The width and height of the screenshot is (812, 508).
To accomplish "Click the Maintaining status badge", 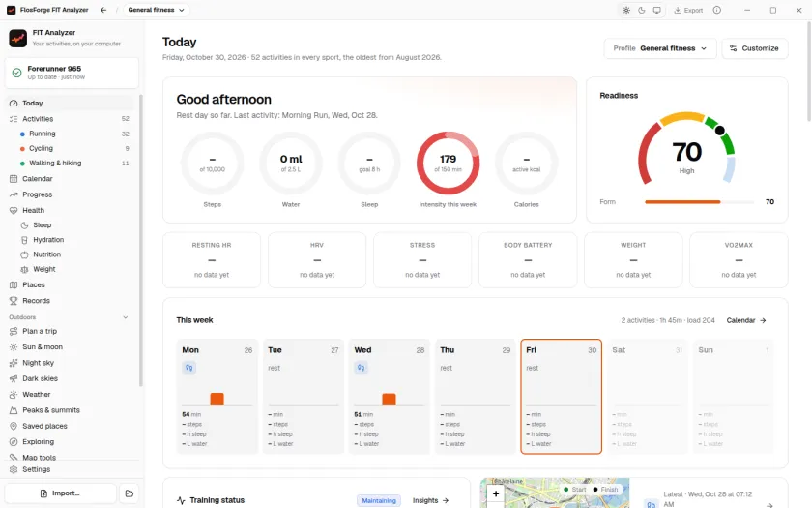I will point(379,501).
